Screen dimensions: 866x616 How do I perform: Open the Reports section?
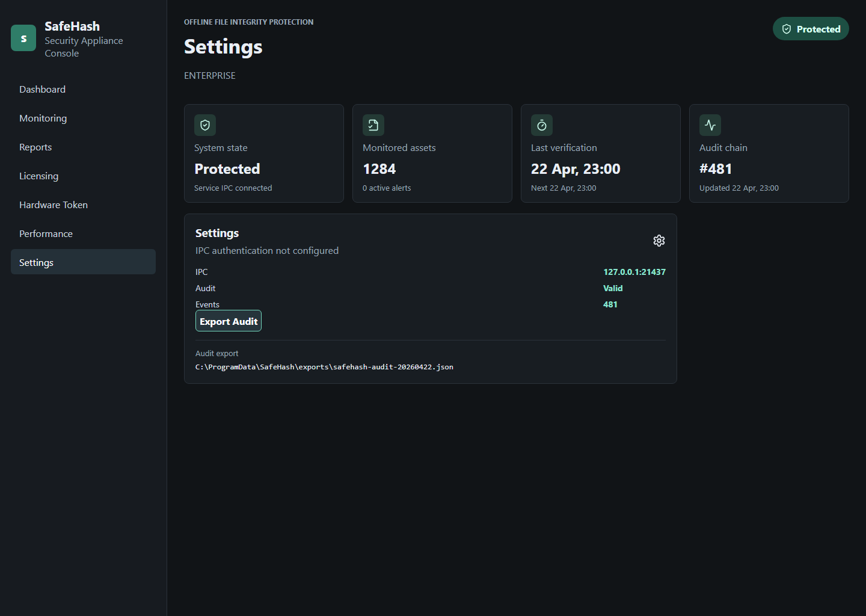35,147
